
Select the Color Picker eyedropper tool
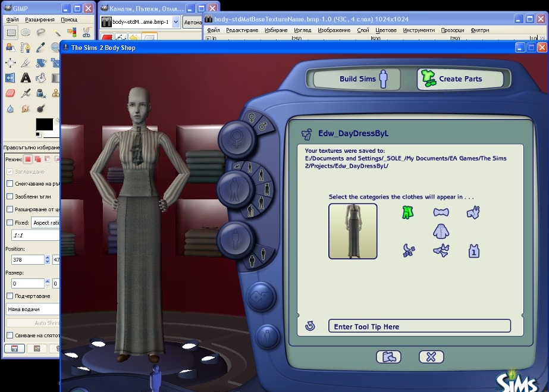[x=40, y=48]
